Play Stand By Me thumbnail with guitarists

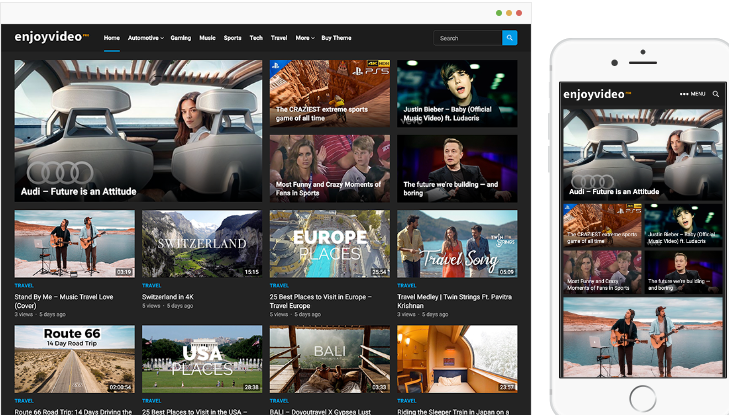pos(74,244)
